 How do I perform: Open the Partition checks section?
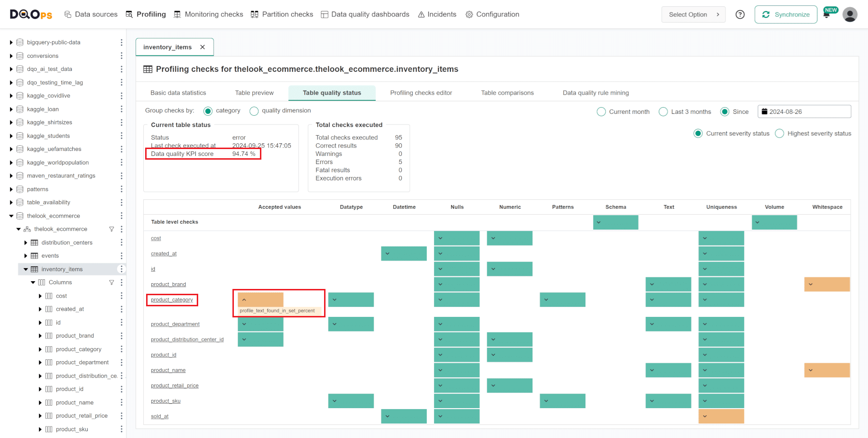click(x=282, y=14)
